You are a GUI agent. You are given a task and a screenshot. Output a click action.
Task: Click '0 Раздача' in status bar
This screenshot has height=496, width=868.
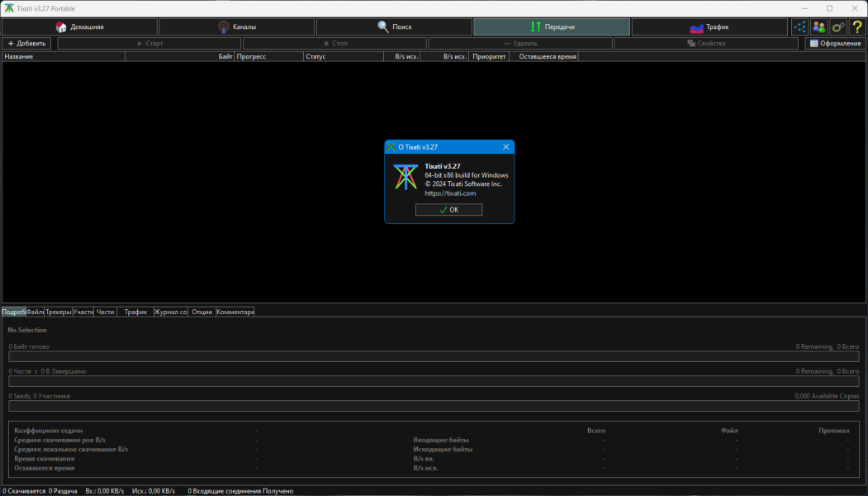(63, 491)
